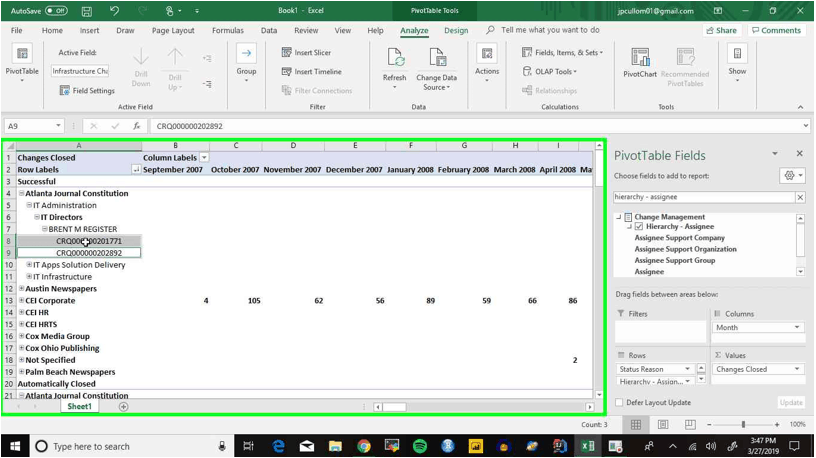The height and width of the screenshot is (458, 816).
Task: Open the Show button group
Action: 737,63
